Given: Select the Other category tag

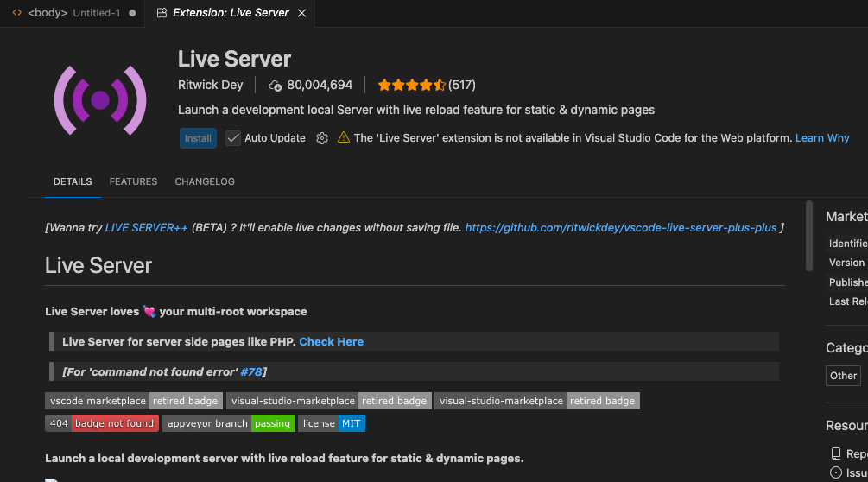Looking at the screenshot, I should click(843, 376).
